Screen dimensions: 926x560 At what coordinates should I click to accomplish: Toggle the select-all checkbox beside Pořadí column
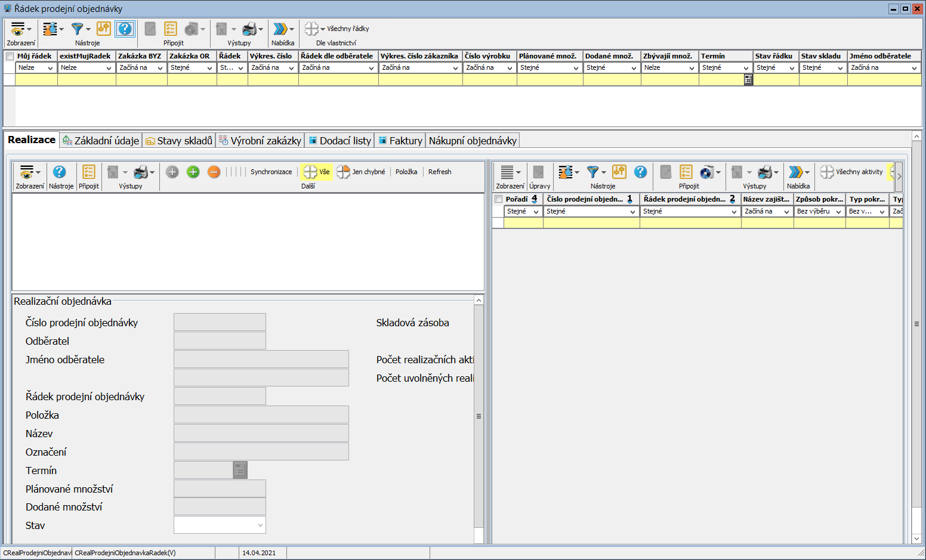coord(498,199)
